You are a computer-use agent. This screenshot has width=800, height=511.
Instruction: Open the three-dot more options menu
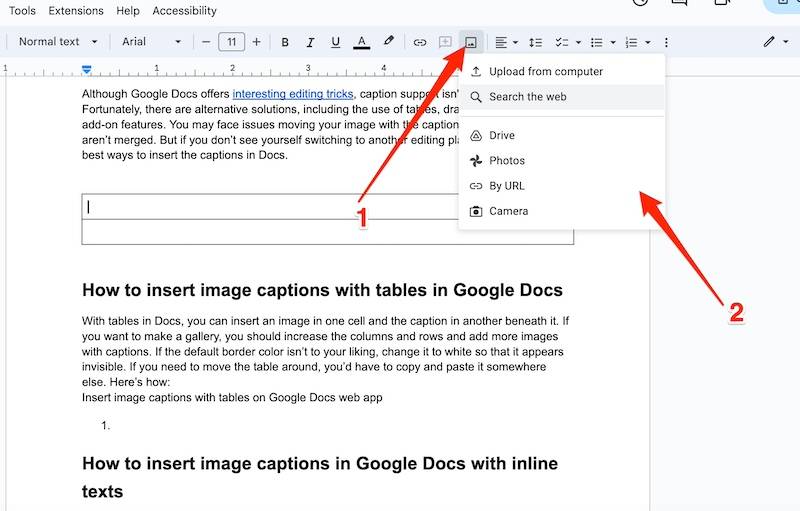coord(667,42)
